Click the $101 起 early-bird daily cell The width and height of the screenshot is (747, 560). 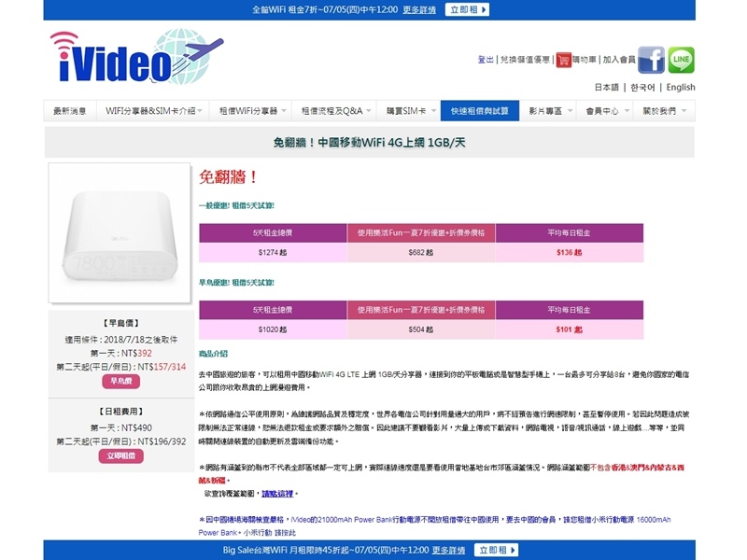570,329
